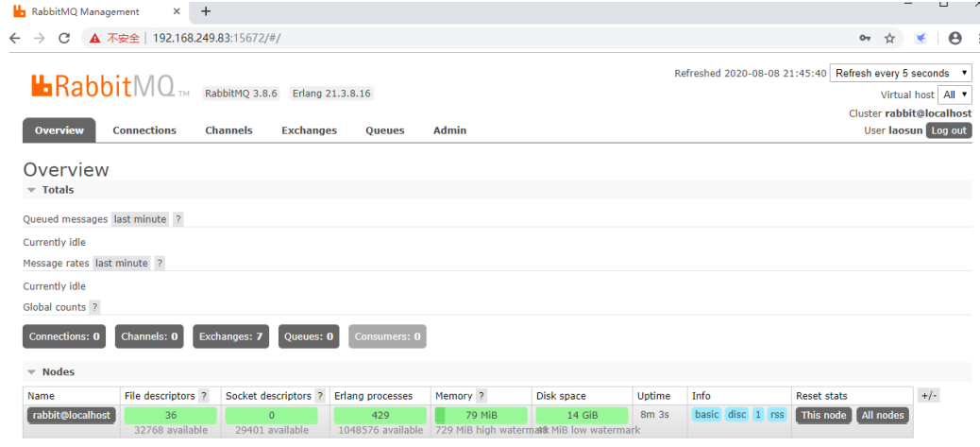The image size is (980, 447).
Task: Change Queued messages last minute range
Action: tap(140, 219)
